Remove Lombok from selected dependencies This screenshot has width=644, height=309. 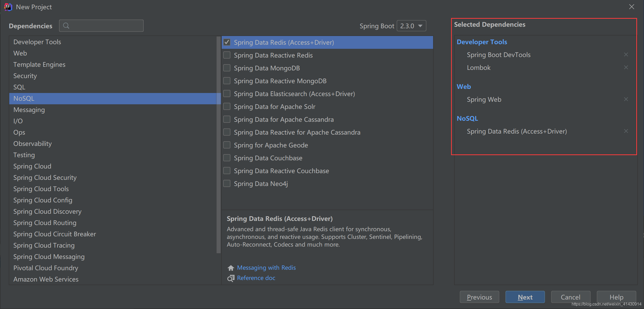[x=626, y=67]
